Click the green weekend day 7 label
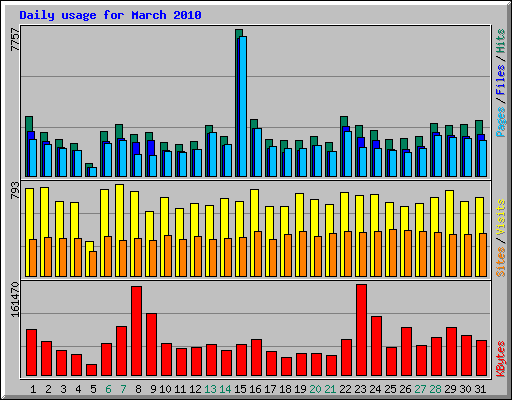Viewport: 512px width, 400px height. (123, 389)
